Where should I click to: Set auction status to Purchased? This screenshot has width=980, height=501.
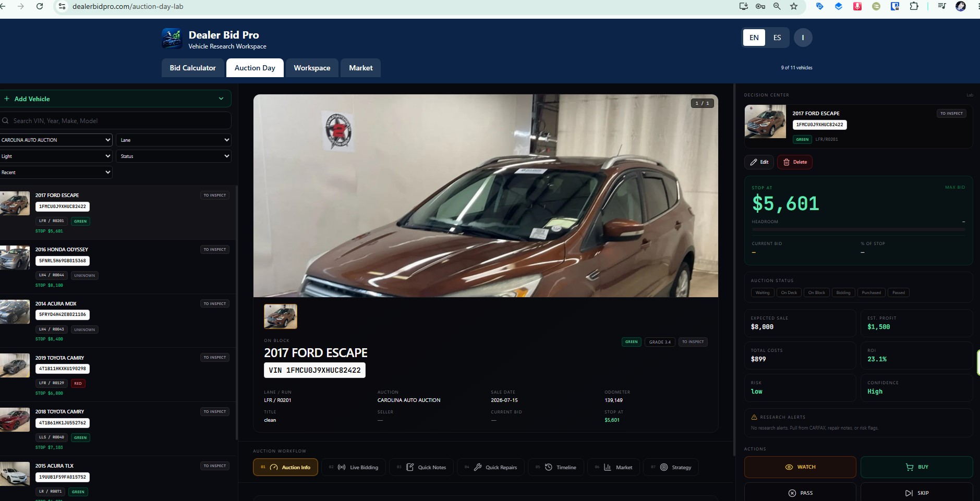pos(872,292)
